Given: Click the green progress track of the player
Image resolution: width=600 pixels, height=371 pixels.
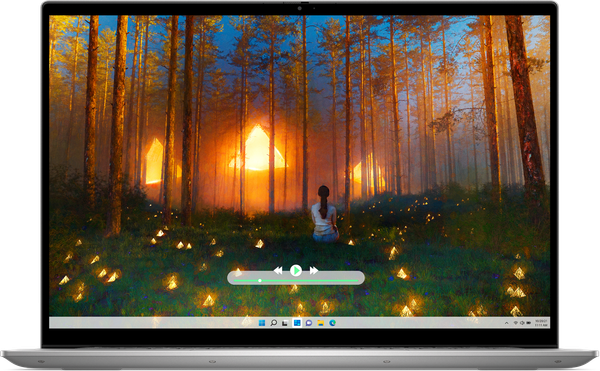Looking at the screenshot, I should (295, 281).
